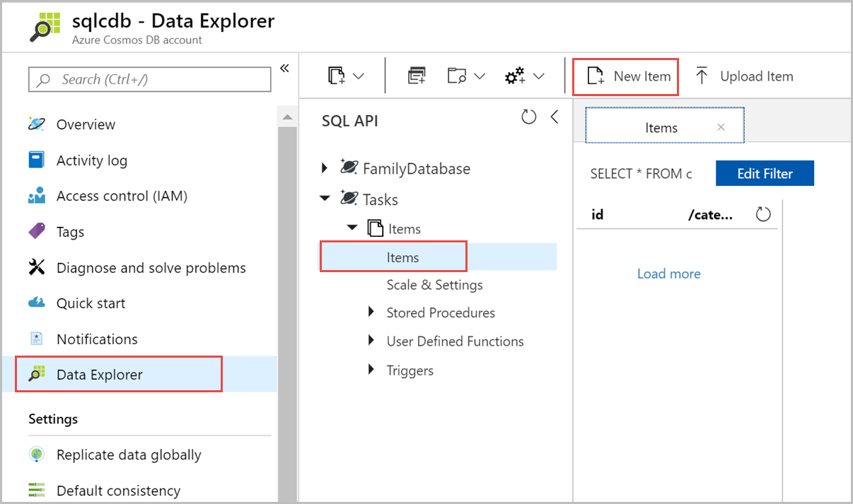Click the settings gears toolbar icon

[x=514, y=76]
